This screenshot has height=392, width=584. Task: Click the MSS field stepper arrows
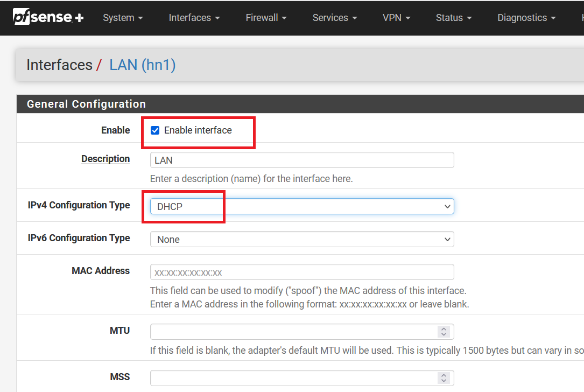point(444,377)
